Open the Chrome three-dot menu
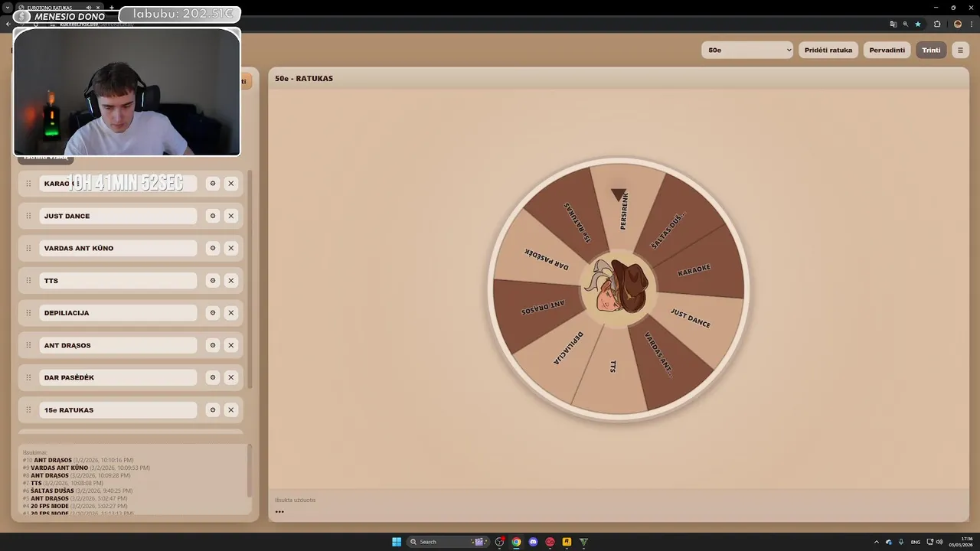This screenshot has height=551, width=980. coord(972,24)
